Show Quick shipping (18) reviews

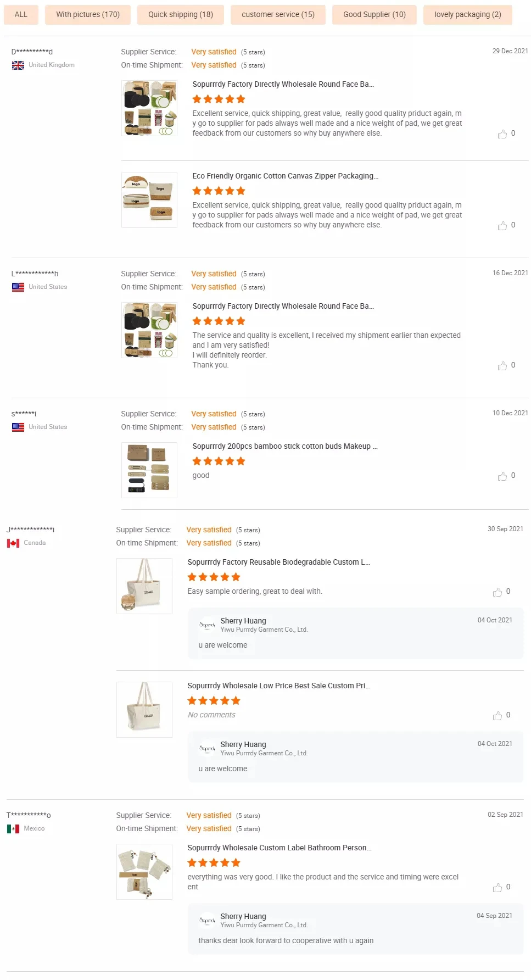pyautogui.click(x=181, y=15)
